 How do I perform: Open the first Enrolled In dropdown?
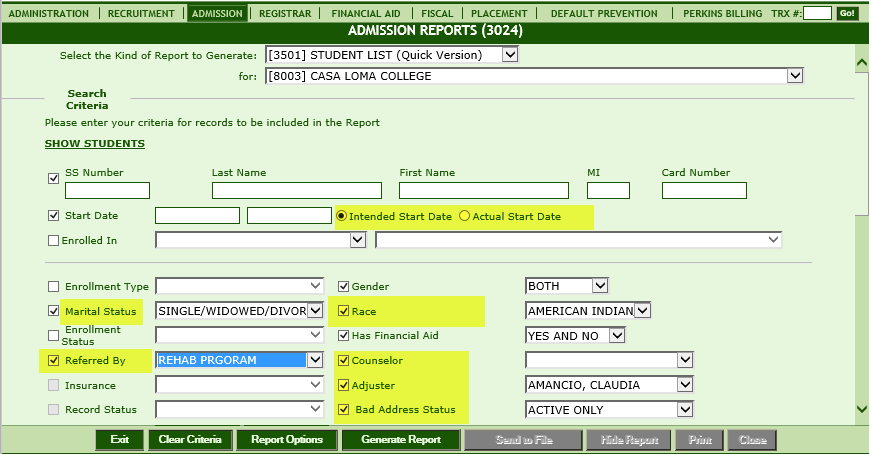pyautogui.click(x=261, y=240)
